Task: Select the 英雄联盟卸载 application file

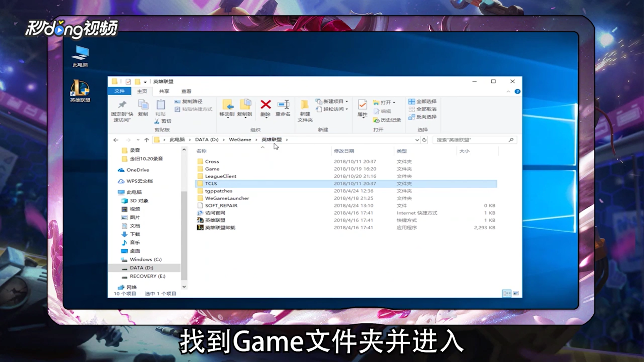Action: coord(346,228)
